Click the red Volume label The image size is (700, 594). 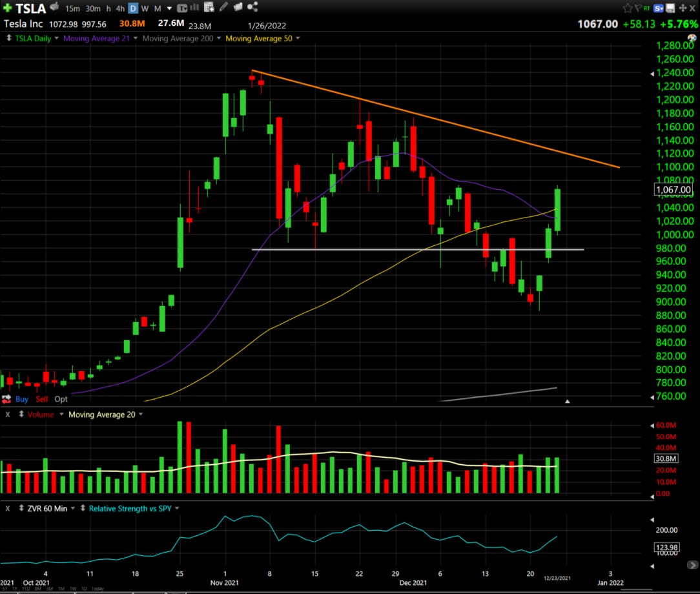click(41, 415)
